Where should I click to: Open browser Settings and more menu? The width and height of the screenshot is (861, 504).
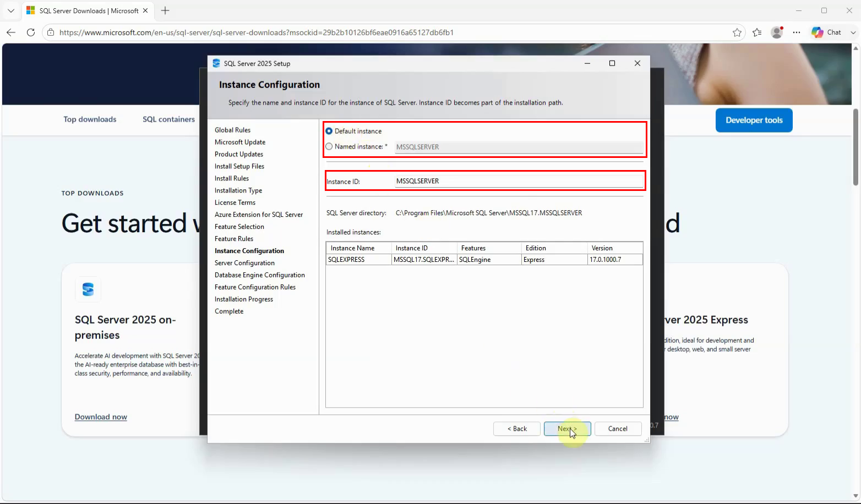coord(797,32)
